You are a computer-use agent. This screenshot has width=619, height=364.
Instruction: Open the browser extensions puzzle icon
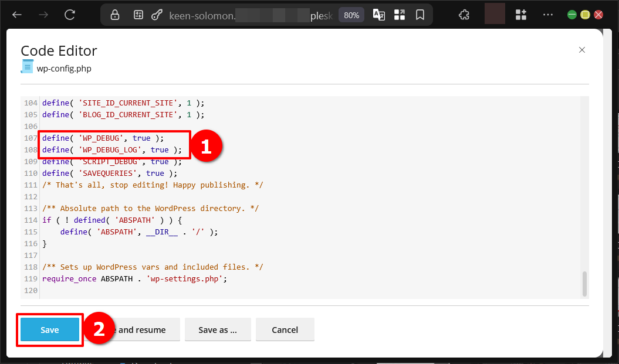[x=464, y=15]
